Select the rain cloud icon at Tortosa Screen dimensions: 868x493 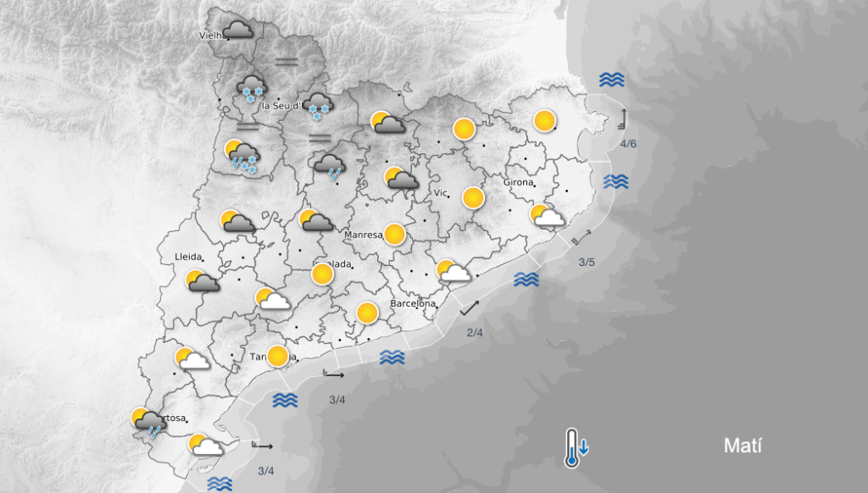(x=147, y=422)
